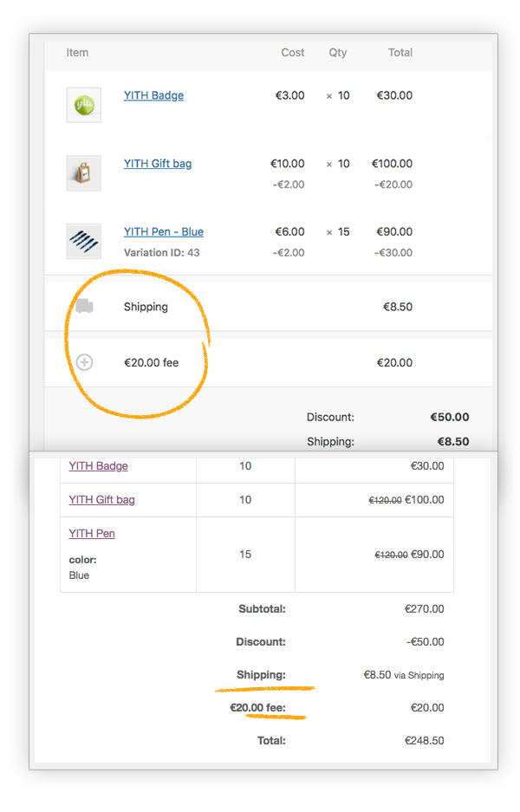Viewport: 520px width, 812px height.
Task: Click the -€30.00 Pen total discount
Action: click(393, 253)
